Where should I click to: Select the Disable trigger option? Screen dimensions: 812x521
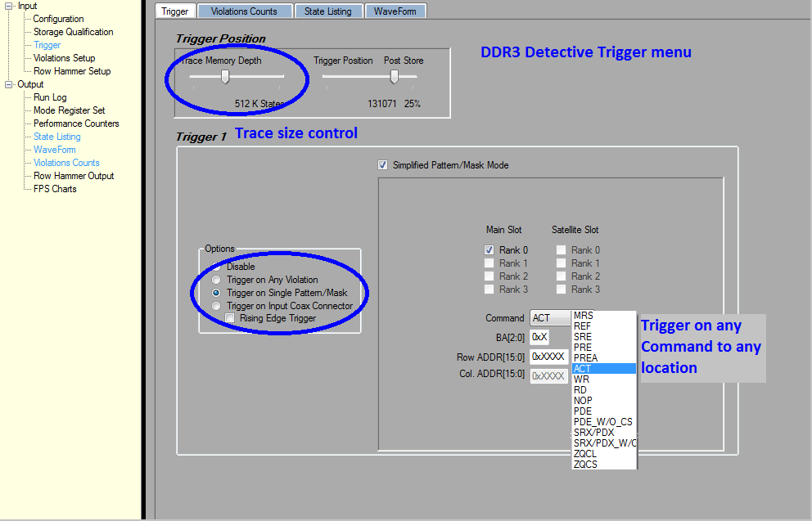216,267
